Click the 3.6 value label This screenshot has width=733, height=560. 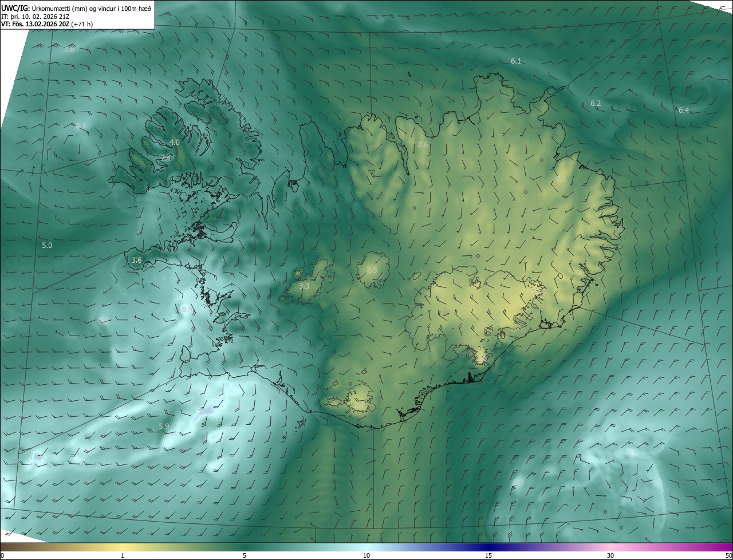136,261
